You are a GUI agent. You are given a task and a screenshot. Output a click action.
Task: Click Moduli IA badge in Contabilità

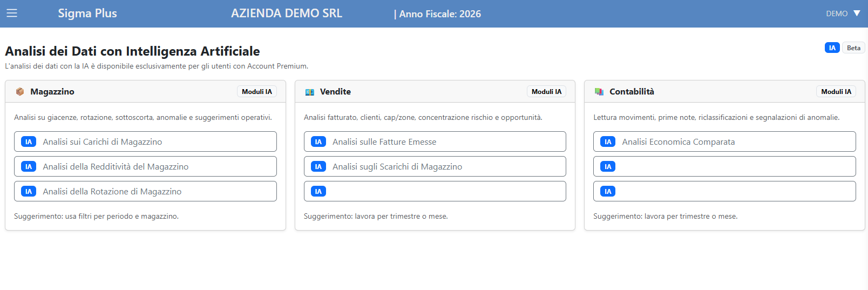(x=836, y=92)
